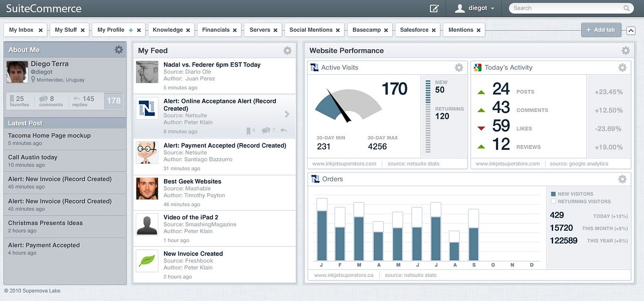644x301 pixels.
Task: Click the Add tab button
Action: [601, 30]
